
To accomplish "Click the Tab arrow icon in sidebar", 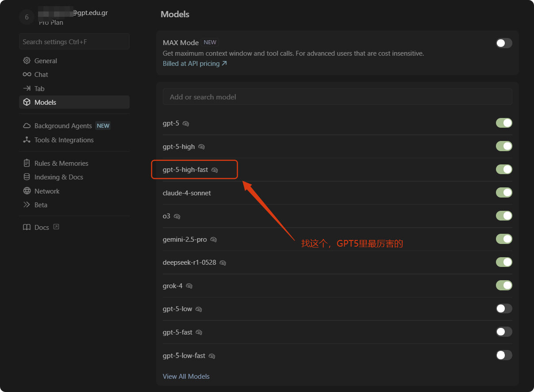I will pyautogui.click(x=27, y=88).
